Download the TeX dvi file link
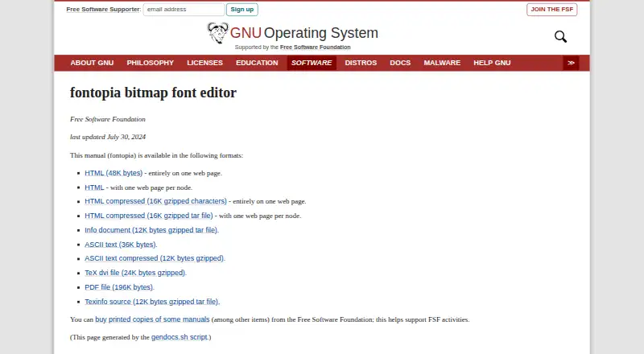This screenshot has width=644, height=354. 135,273
